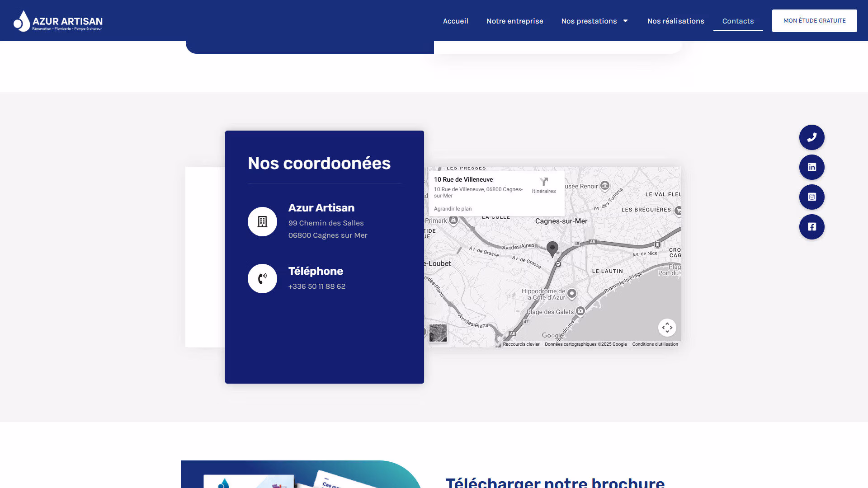Click the building address icon
This screenshot has height=488, width=868.
(x=262, y=221)
